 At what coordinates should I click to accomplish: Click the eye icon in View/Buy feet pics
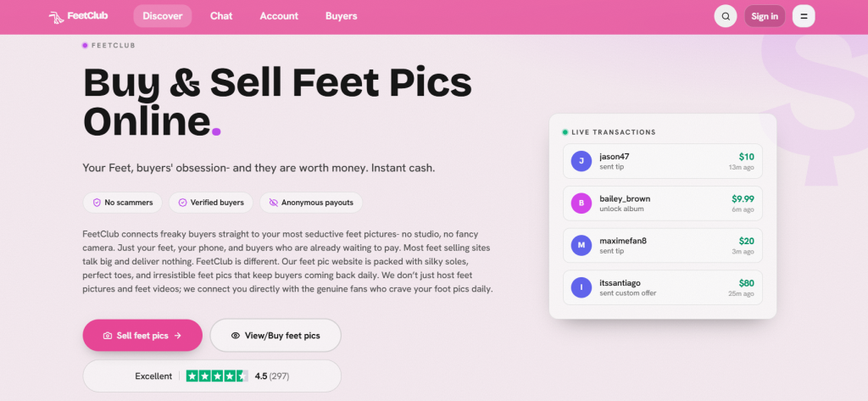[236, 336]
